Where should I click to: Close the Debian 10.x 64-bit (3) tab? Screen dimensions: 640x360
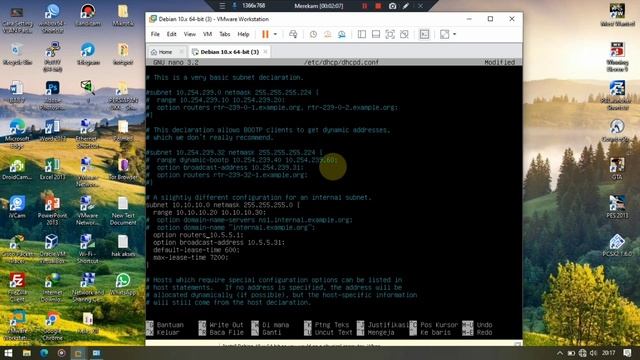[x=265, y=52]
